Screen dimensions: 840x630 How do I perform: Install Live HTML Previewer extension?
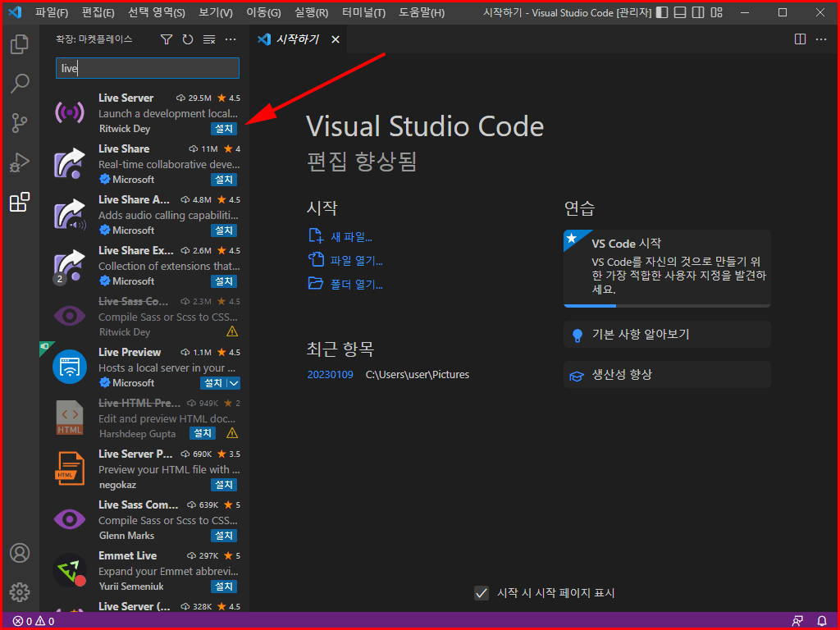(203, 433)
